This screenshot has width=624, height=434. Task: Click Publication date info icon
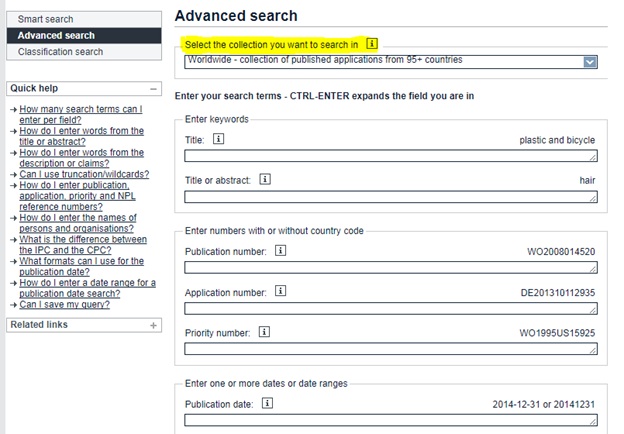(x=267, y=403)
